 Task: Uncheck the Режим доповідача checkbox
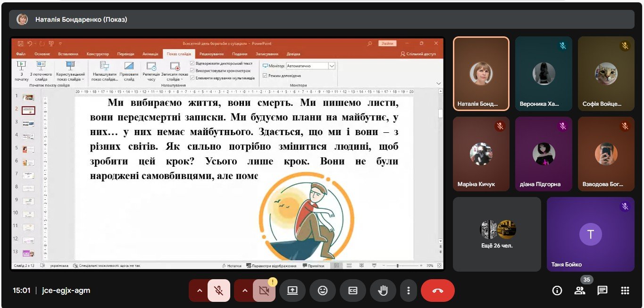pyautogui.click(x=265, y=76)
